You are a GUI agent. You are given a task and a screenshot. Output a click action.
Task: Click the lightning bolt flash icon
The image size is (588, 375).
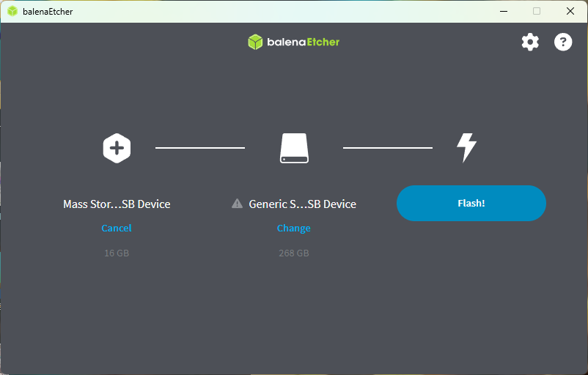click(466, 148)
